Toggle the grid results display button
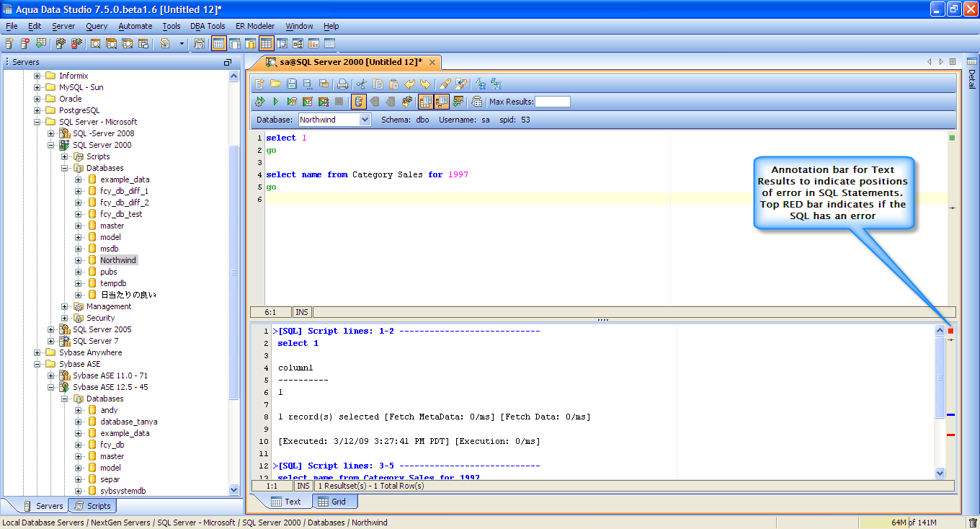This screenshot has height=529, width=980. (425, 102)
